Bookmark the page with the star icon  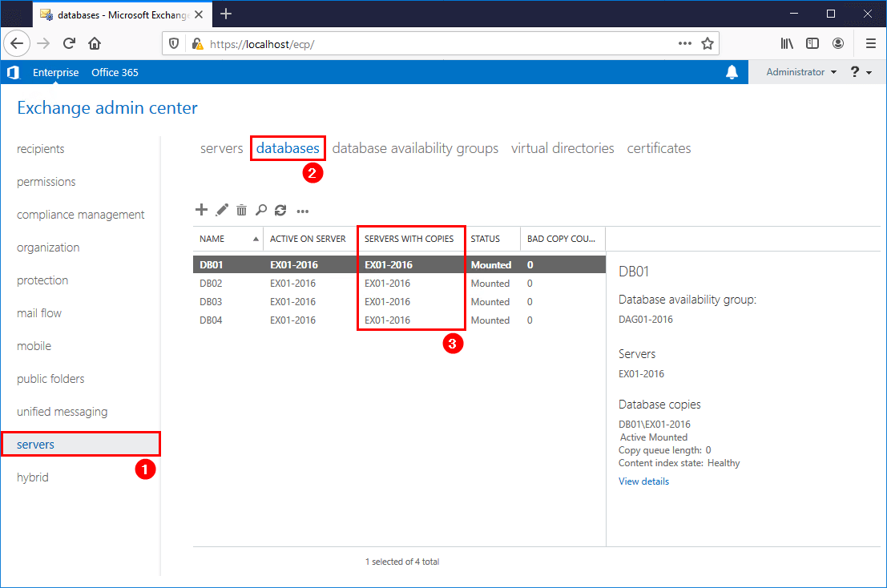point(708,43)
